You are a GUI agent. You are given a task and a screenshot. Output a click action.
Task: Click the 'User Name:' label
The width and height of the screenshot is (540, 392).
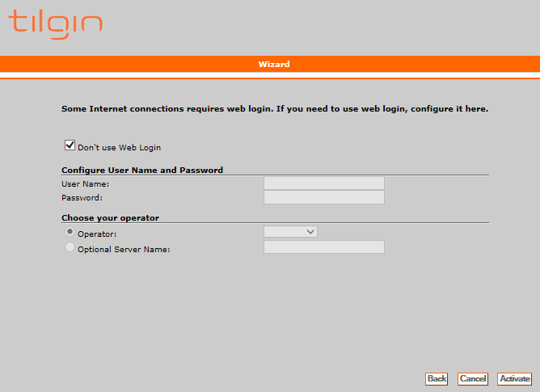(x=86, y=184)
